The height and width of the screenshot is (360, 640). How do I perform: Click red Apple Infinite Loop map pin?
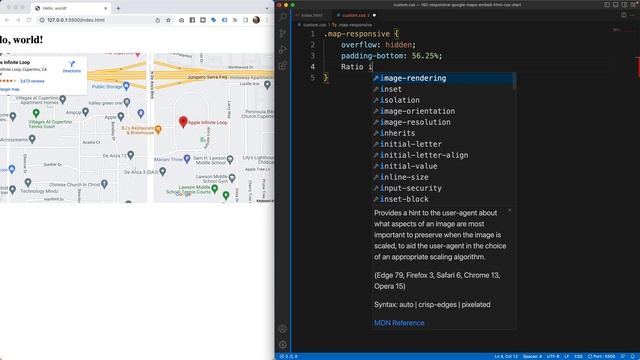tap(183, 122)
